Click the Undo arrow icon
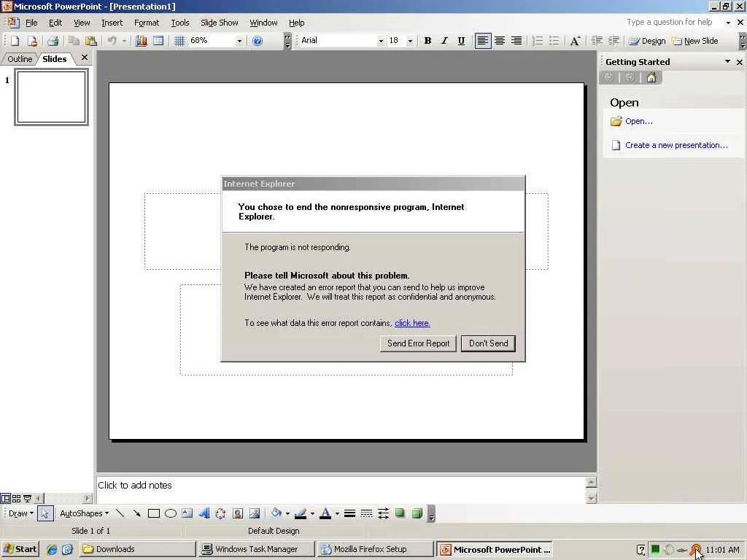This screenshot has width=747, height=560. pyautogui.click(x=112, y=41)
